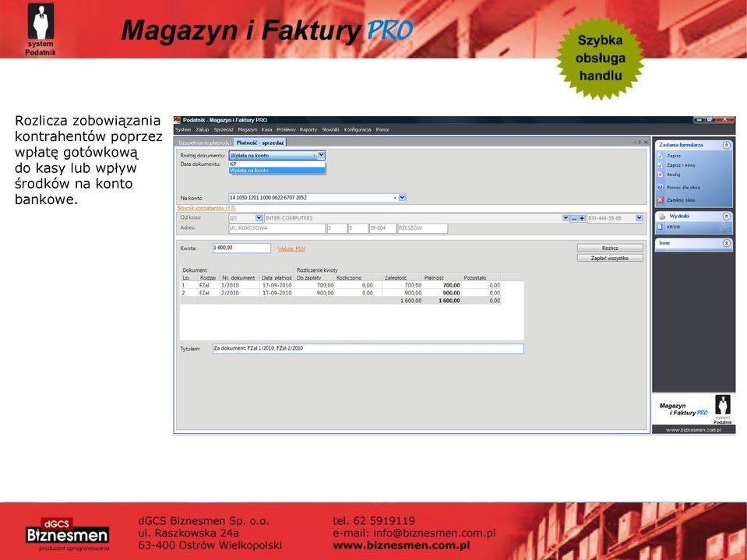Click the Zapisz i nowy task link

(x=681, y=165)
